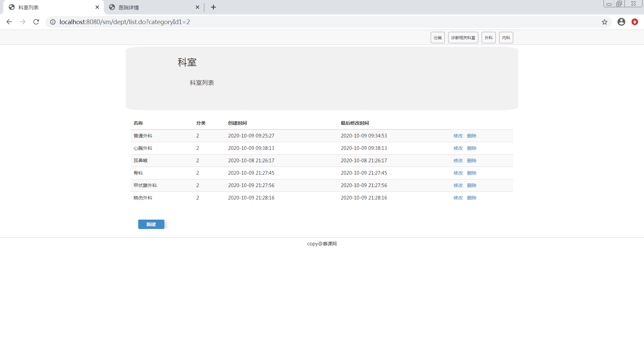
Task: Select the 耳鼻喉 name cell
Action: tap(141, 161)
